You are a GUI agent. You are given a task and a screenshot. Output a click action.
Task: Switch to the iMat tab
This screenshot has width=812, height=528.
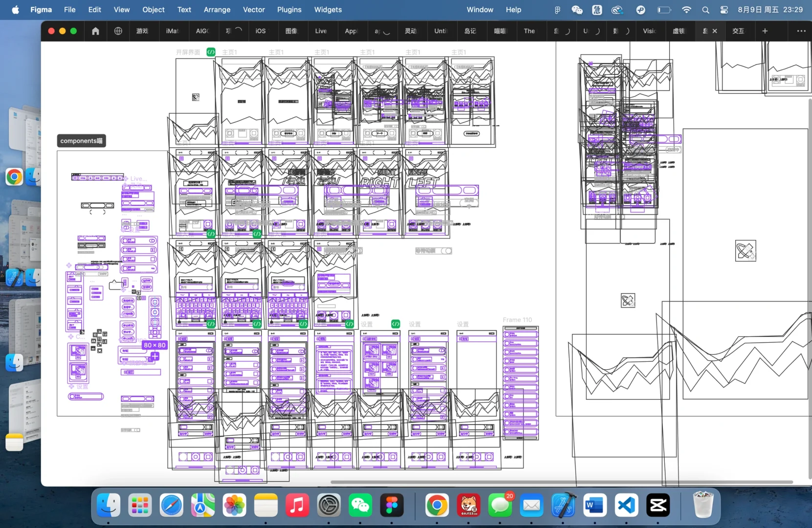(x=172, y=31)
